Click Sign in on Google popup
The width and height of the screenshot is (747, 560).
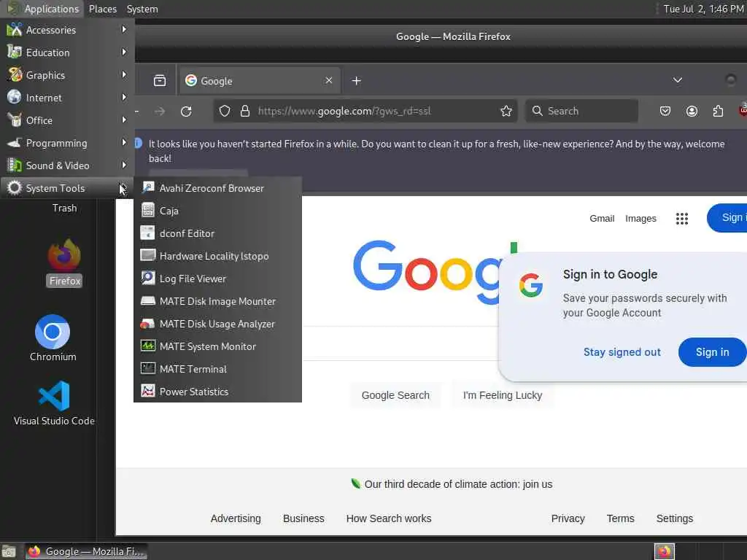[x=712, y=352]
